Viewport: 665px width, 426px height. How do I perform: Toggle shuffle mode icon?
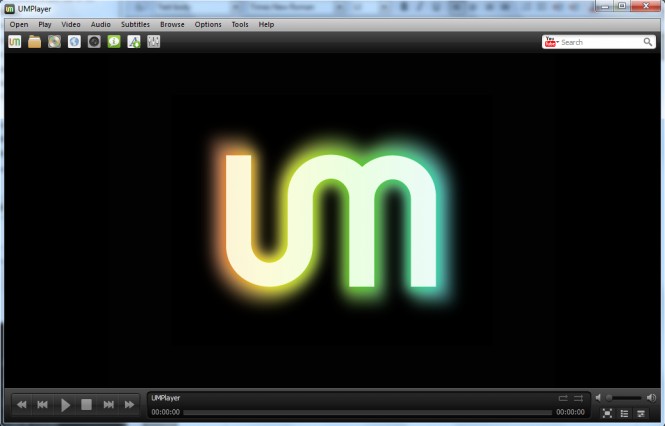(x=578, y=398)
